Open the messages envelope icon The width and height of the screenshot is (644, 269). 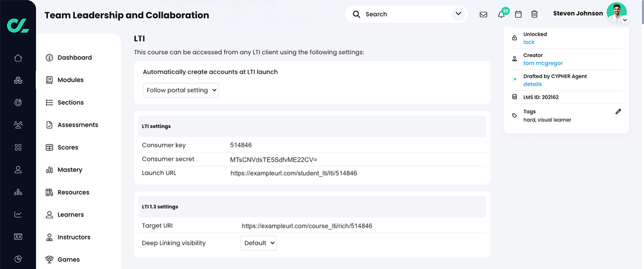[x=484, y=15]
